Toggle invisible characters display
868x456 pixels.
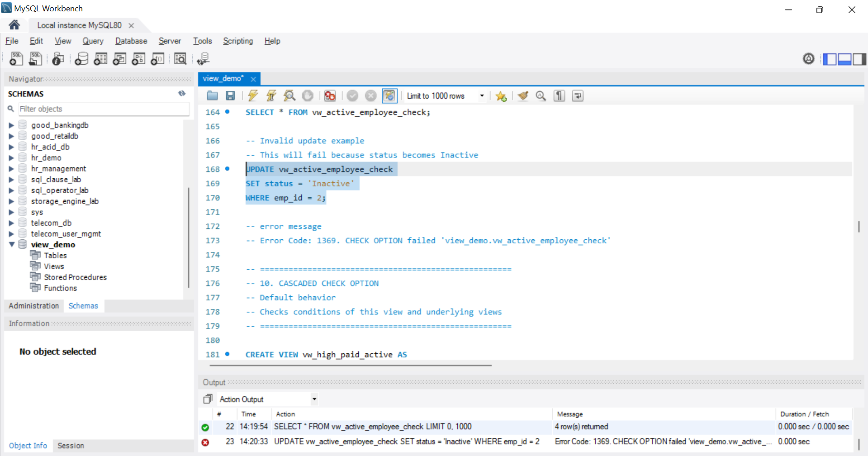[560, 95]
